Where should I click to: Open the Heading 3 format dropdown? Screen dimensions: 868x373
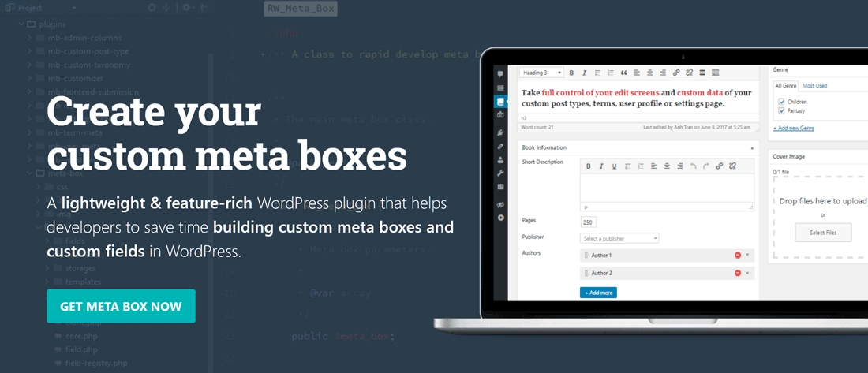[541, 73]
